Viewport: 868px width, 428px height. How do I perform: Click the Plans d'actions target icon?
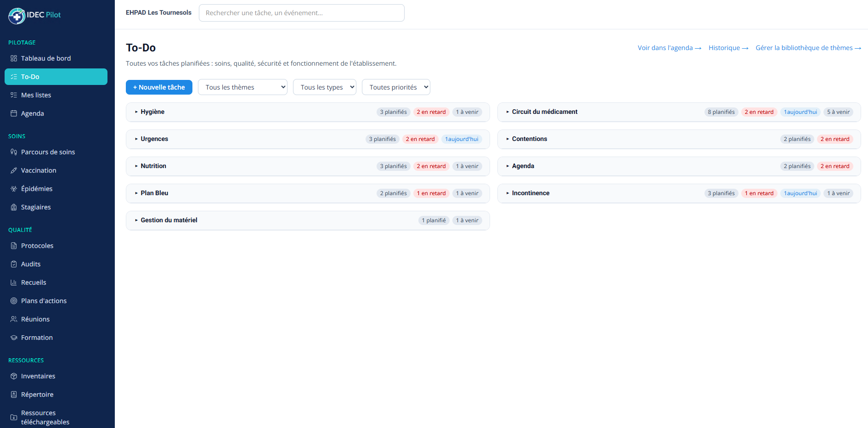tap(14, 301)
